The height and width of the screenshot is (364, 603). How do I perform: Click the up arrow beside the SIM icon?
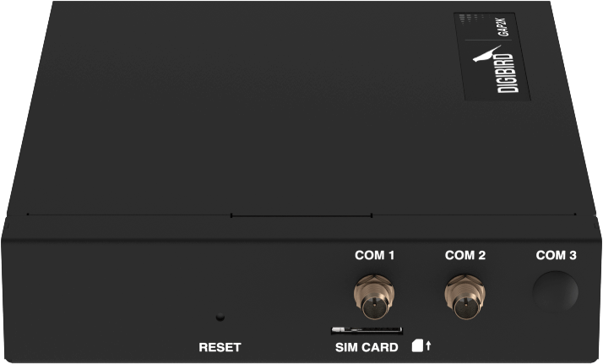[x=428, y=345]
